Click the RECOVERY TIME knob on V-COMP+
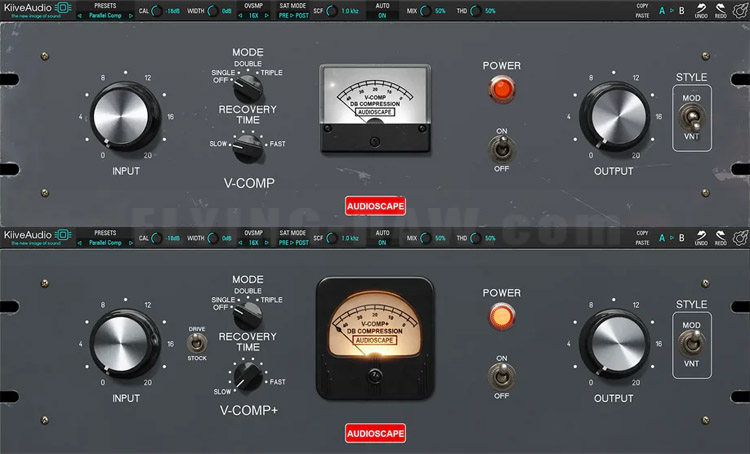Viewport: 750px width, 454px height. [248, 376]
